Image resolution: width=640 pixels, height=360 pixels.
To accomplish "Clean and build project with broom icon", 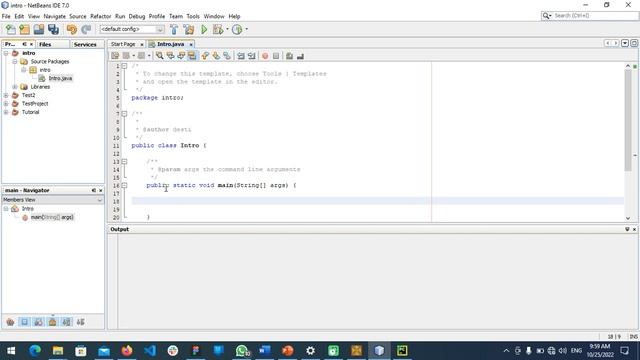I will pyautogui.click(x=189, y=29).
